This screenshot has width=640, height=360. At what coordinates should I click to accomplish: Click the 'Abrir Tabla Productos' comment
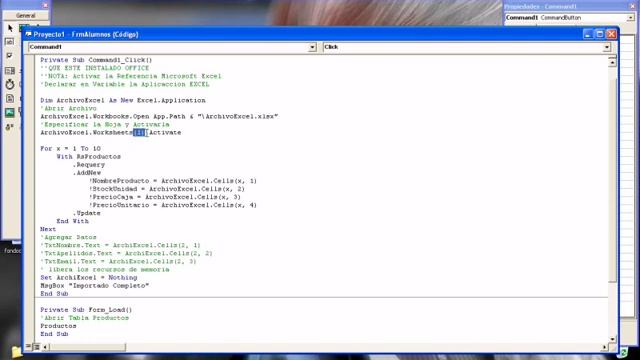[x=84, y=318]
